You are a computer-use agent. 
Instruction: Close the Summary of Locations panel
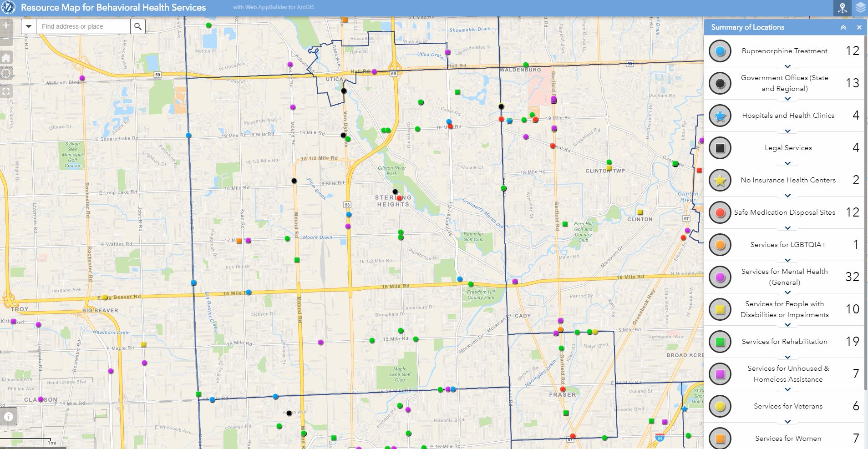[x=859, y=27]
